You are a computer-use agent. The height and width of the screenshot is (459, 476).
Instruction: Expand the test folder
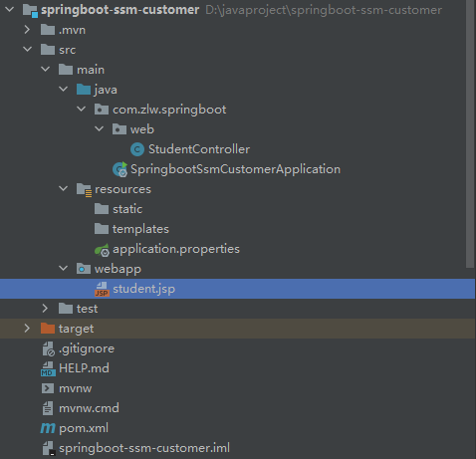tap(45, 309)
